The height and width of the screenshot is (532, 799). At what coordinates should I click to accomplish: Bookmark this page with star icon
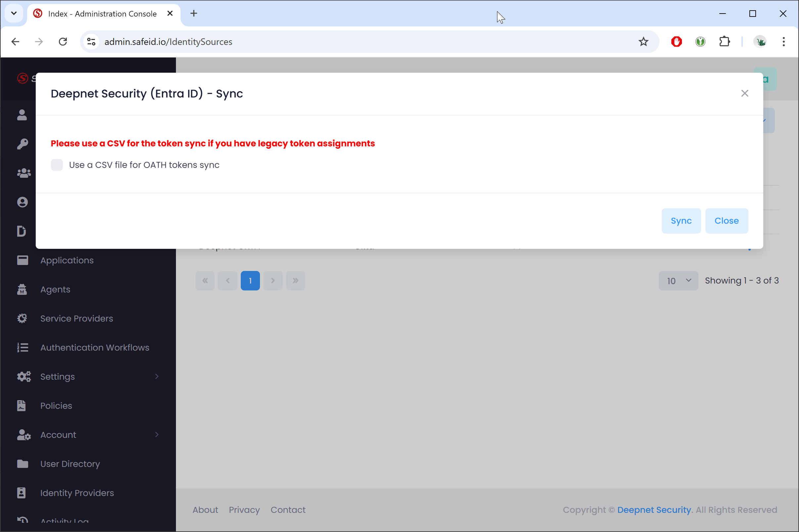pyautogui.click(x=643, y=42)
